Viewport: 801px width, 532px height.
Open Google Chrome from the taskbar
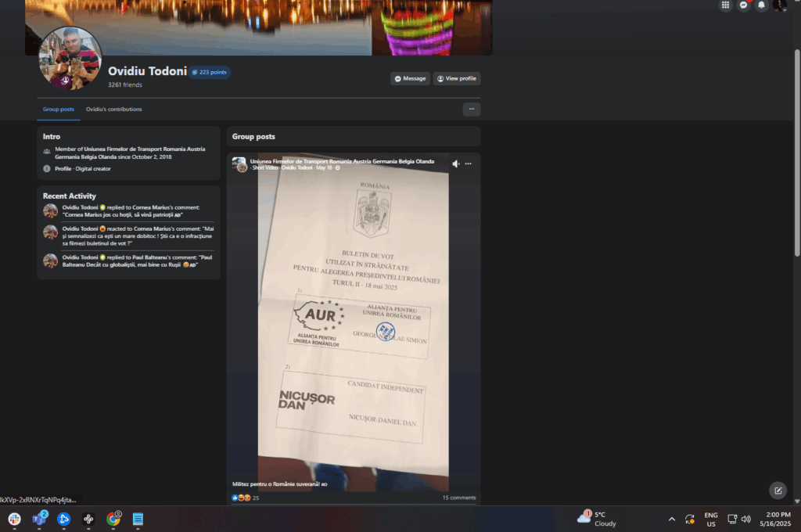[x=113, y=519]
